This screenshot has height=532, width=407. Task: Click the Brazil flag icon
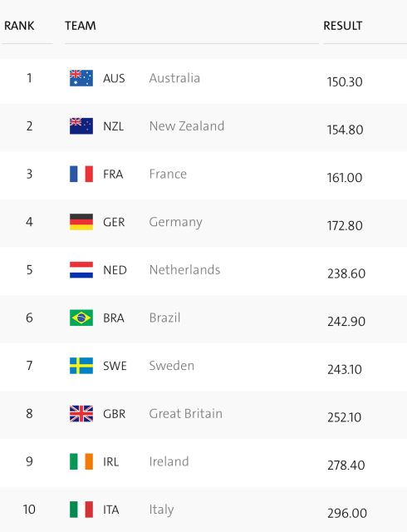[x=81, y=318]
